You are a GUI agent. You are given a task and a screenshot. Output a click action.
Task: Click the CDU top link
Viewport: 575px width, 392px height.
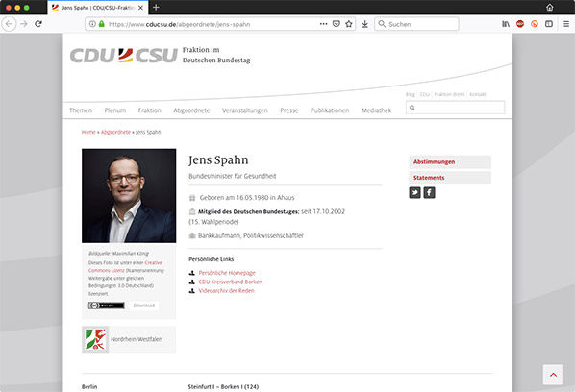425,94
